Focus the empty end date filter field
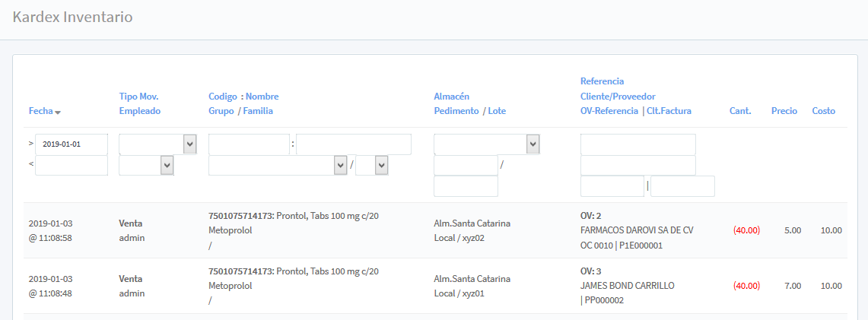This screenshot has height=320, width=868. [72, 165]
